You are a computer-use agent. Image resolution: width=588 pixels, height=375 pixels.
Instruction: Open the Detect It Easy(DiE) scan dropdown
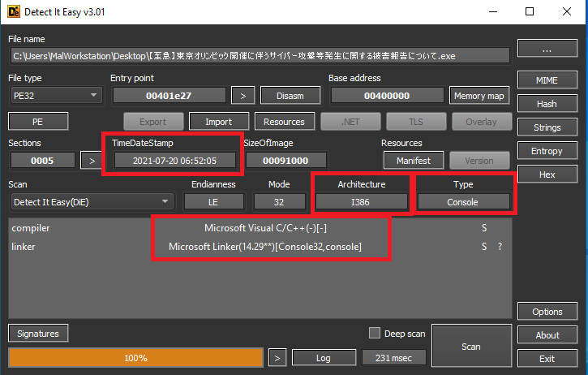pos(91,201)
